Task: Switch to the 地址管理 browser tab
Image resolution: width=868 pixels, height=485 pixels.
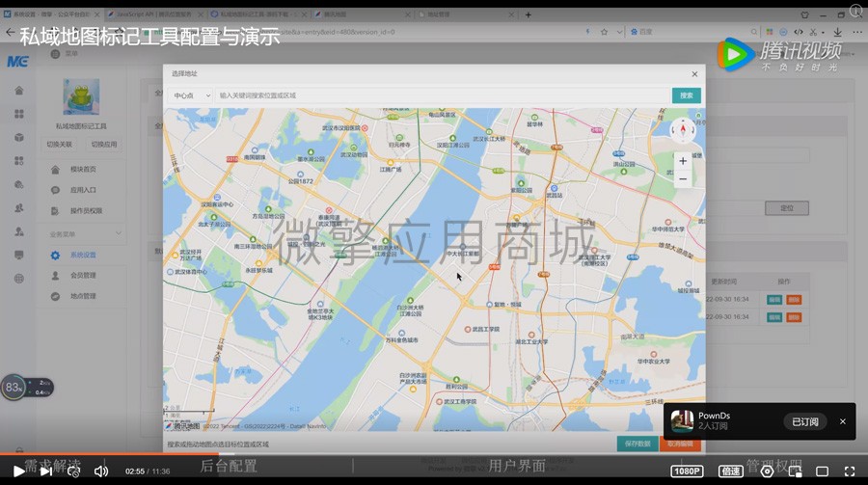Action: click(466, 14)
